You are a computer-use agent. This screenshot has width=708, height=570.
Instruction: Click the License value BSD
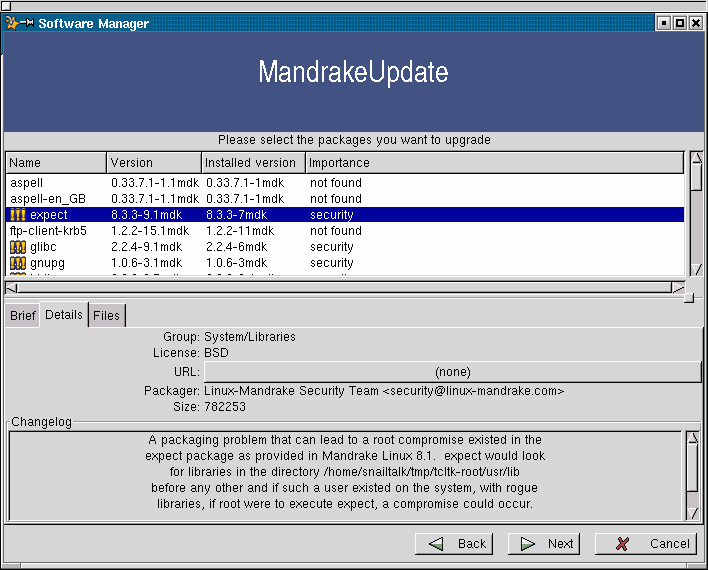tap(216, 353)
